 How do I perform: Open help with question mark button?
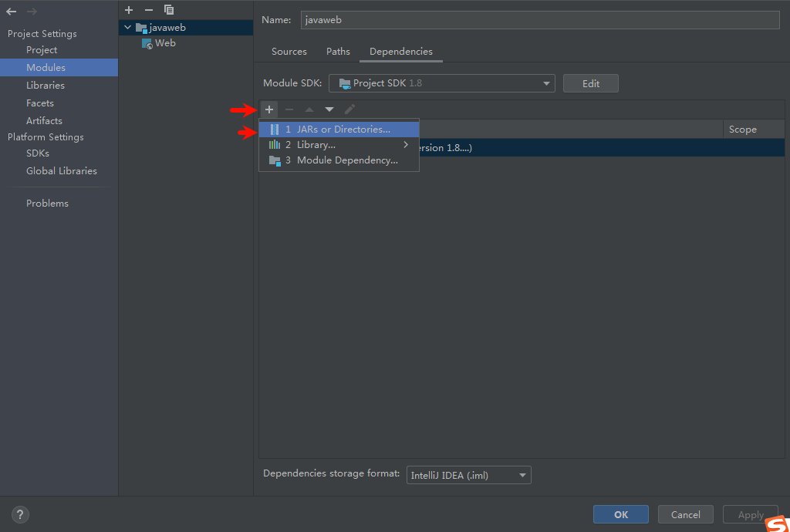[x=20, y=514]
